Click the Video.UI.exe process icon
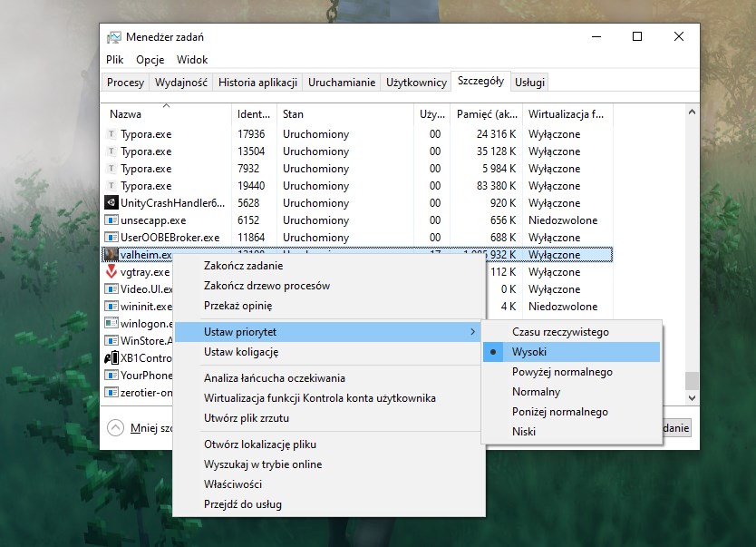Image resolution: width=756 pixels, height=547 pixels. click(x=111, y=289)
